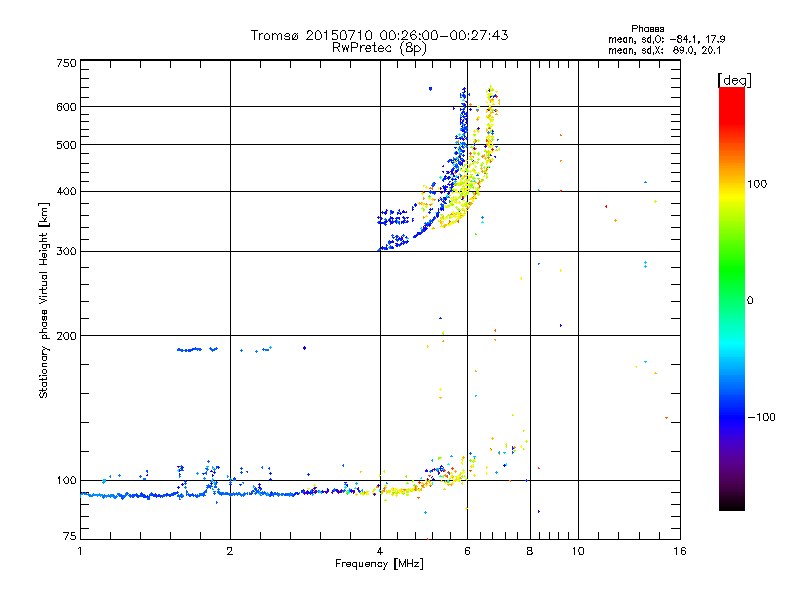Click the plot title 'Tromsø 20150710 00:26:00-00:27:43'

pos(379,35)
